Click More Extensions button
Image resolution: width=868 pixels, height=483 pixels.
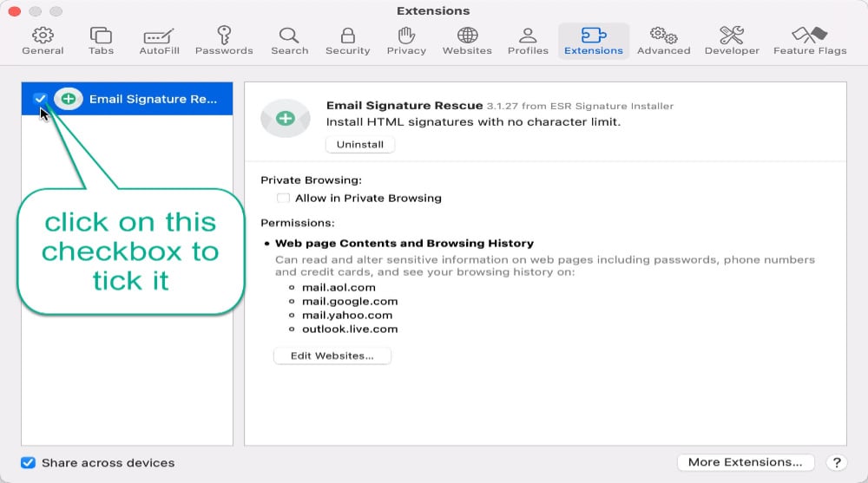(x=745, y=462)
